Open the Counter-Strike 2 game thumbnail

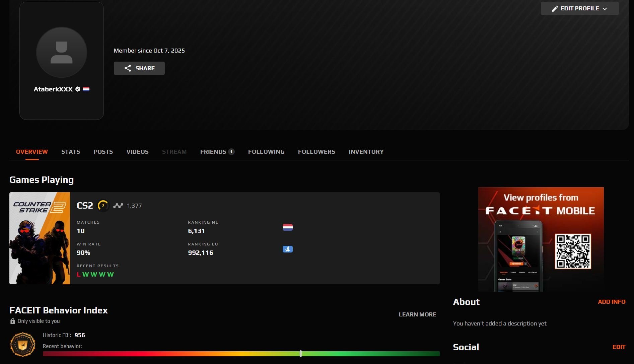click(40, 238)
